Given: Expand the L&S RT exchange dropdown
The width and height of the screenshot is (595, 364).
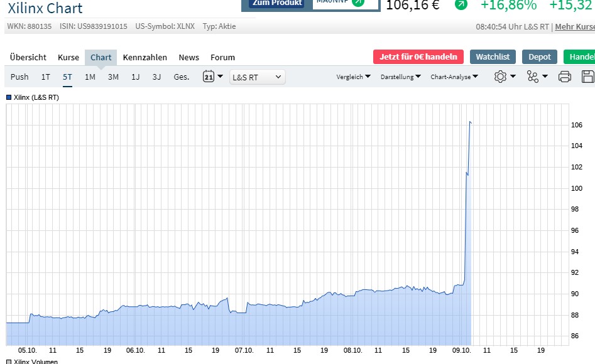Looking at the screenshot, I should click(x=257, y=77).
